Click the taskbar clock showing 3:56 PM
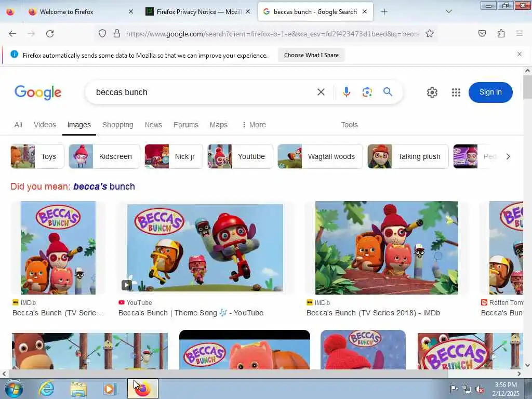532x399 pixels. 506,385
